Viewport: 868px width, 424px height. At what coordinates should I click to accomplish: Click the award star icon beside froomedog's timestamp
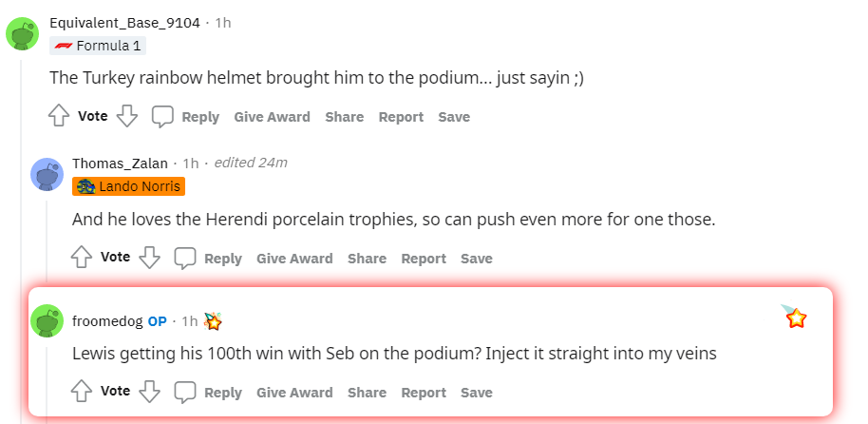tap(213, 321)
